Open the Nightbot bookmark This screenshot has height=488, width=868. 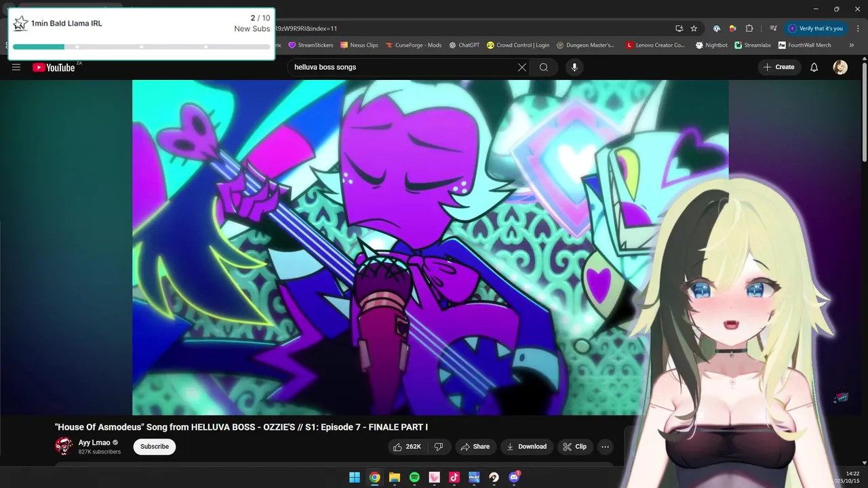pos(711,45)
